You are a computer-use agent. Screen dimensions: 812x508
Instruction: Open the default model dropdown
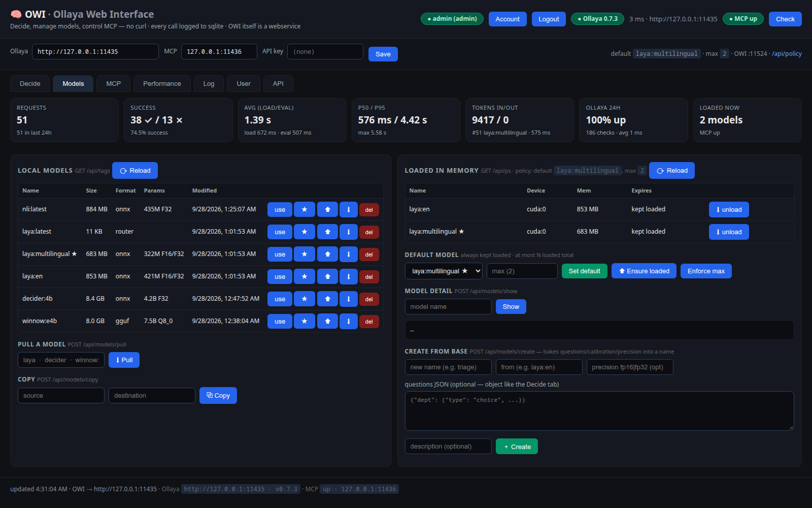coord(444,271)
